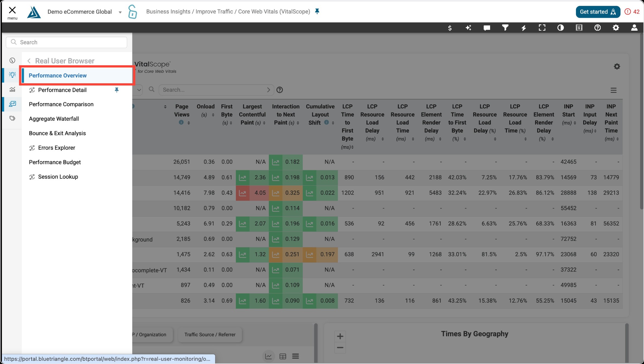Click the sidebar menu Search field
Image resolution: width=644 pixels, height=364 pixels.
pyautogui.click(x=67, y=42)
